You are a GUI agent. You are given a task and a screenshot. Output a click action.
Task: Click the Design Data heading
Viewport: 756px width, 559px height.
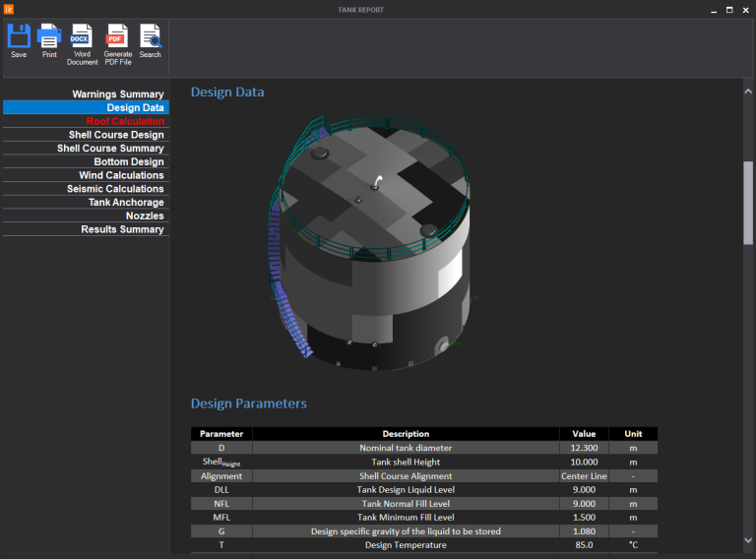click(x=227, y=93)
